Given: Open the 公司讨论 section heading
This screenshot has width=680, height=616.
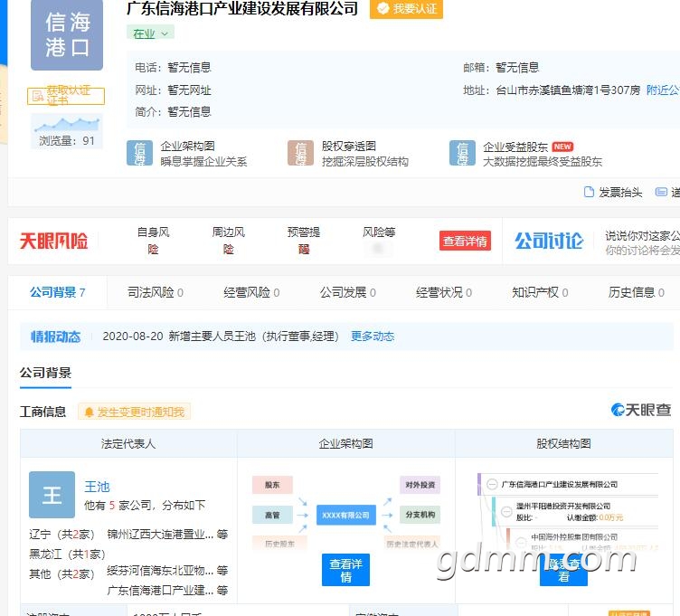Looking at the screenshot, I should (x=549, y=242).
